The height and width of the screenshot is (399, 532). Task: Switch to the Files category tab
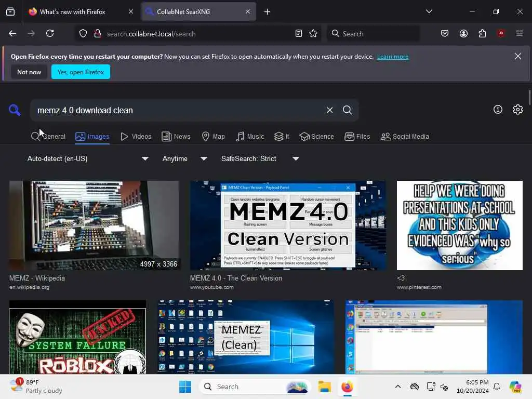coord(357,137)
